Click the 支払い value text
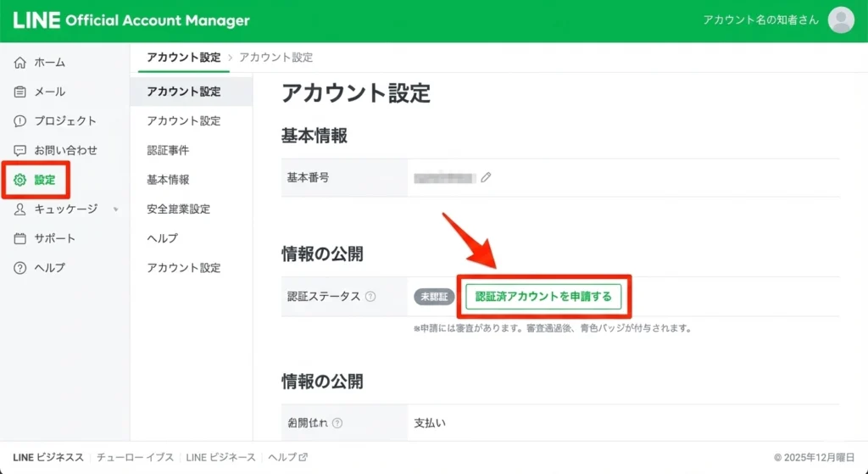This screenshot has height=474, width=868. (430, 423)
